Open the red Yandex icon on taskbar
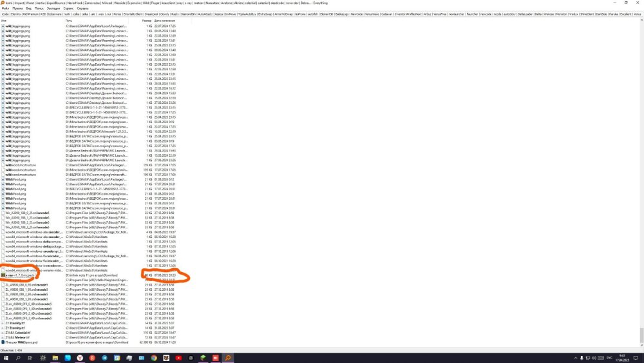 (92, 358)
